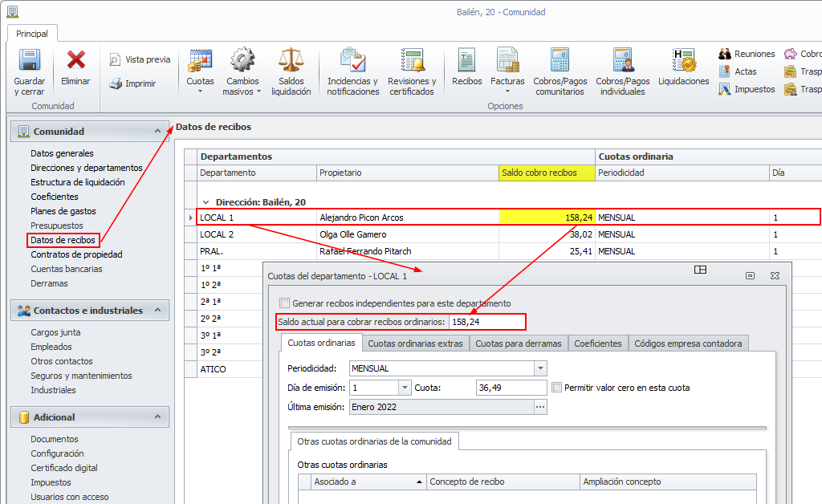Collapse the Dirección: Bailén, 20 group

pos(205,202)
